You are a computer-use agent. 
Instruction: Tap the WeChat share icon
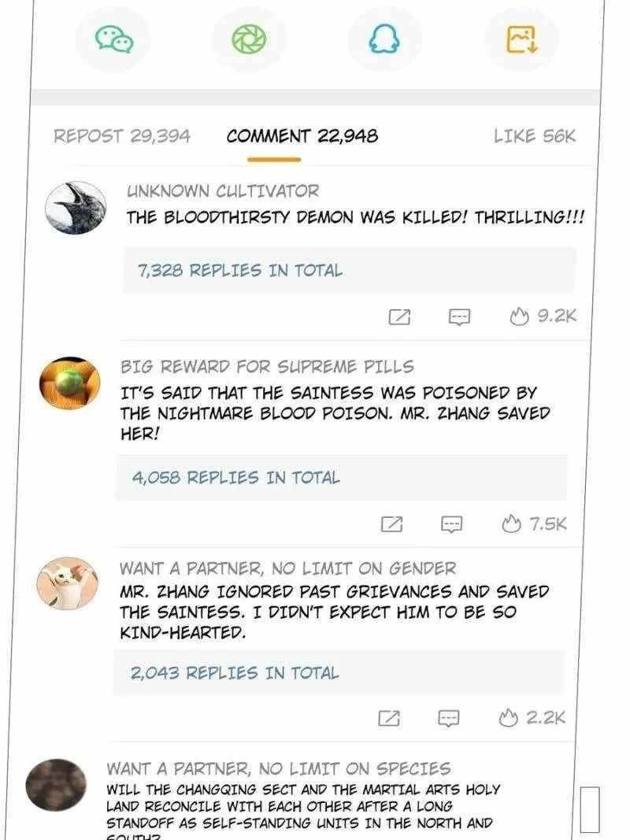point(113,39)
